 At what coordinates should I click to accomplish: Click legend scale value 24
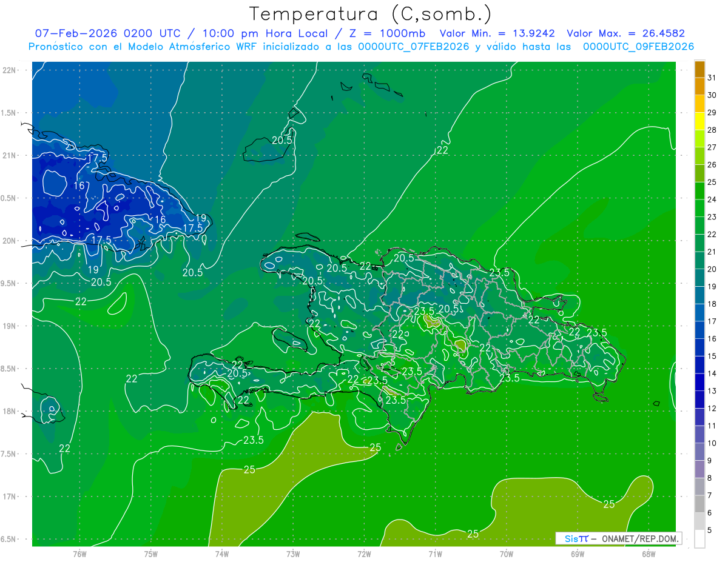712,199
